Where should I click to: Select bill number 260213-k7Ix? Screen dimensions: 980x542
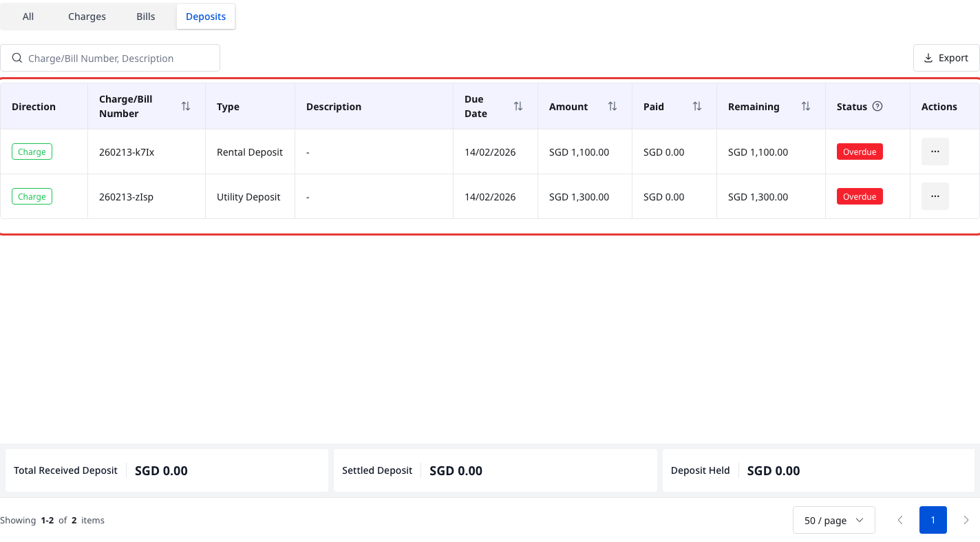click(127, 152)
